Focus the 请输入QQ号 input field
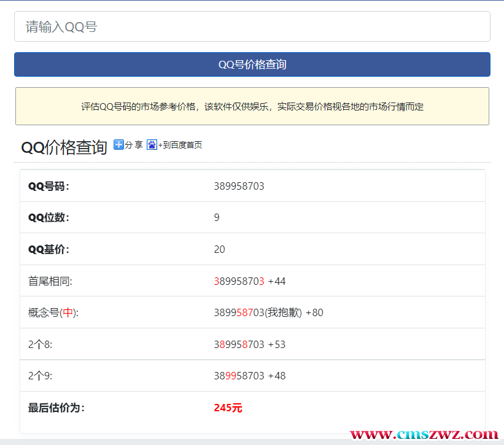Screen dimensions: 504x445 [x=252, y=27]
